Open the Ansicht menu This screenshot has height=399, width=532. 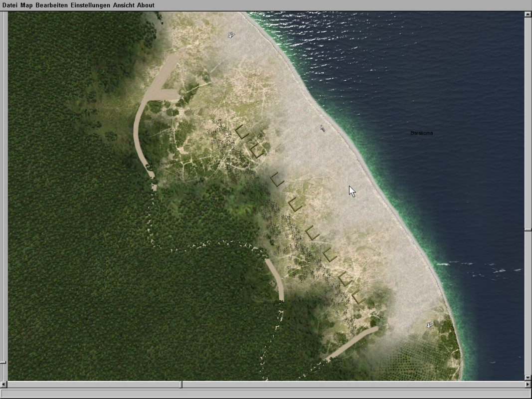pyautogui.click(x=124, y=5)
